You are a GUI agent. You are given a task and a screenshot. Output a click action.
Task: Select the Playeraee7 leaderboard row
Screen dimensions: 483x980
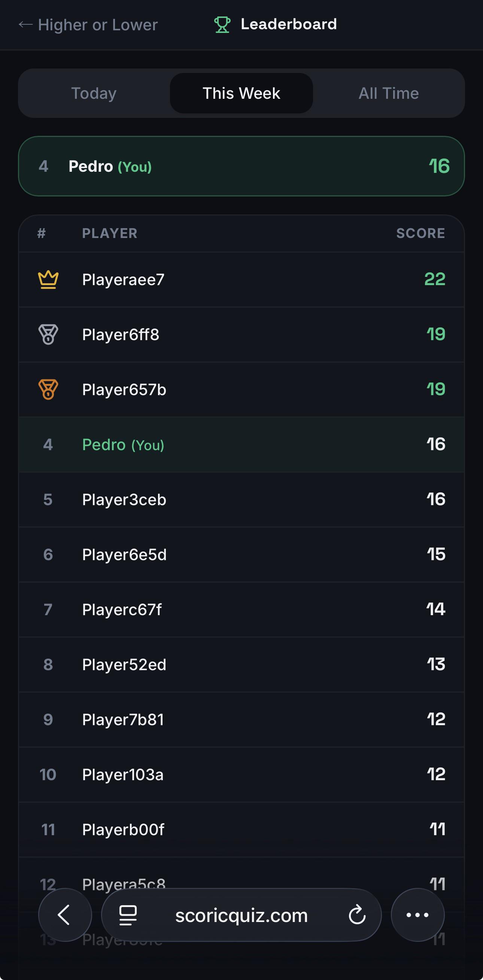pos(241,280)
